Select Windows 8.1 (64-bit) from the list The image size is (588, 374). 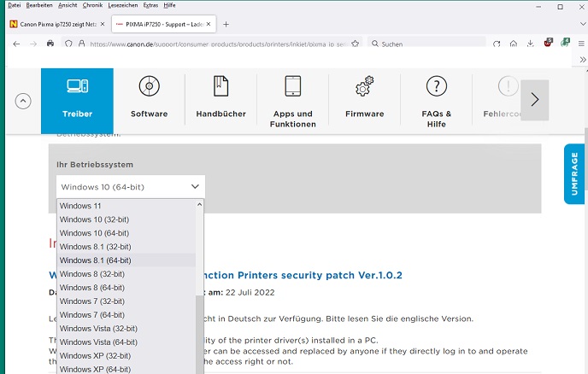tap(95, 260)
